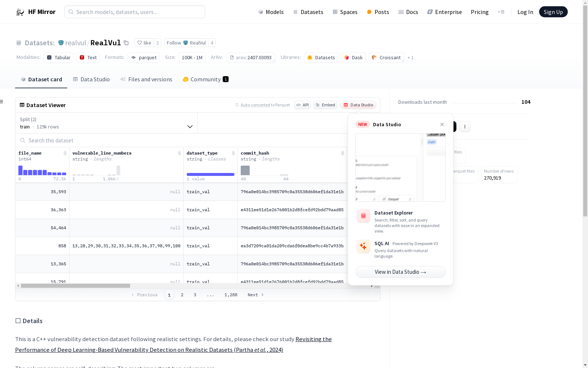Go to the Next page of results
Screen dimensions: 588x368
point(255,295)
